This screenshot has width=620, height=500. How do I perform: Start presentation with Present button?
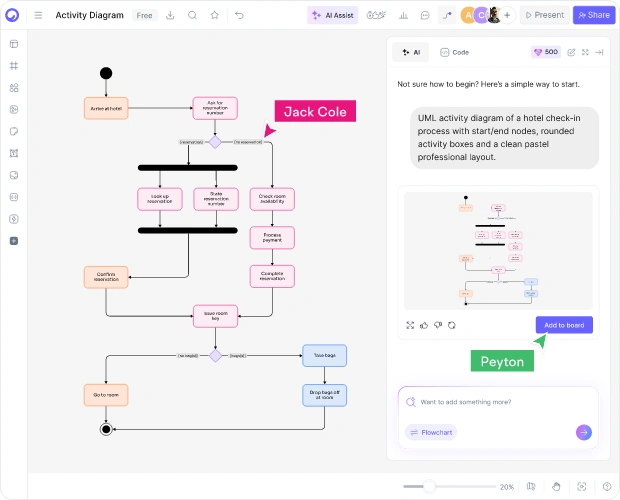544,15
